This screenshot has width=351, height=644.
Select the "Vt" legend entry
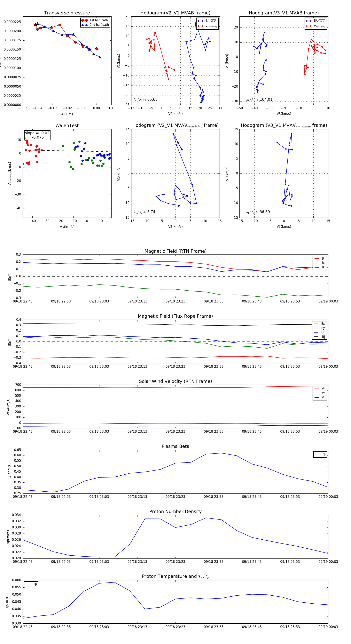point(320,393)
